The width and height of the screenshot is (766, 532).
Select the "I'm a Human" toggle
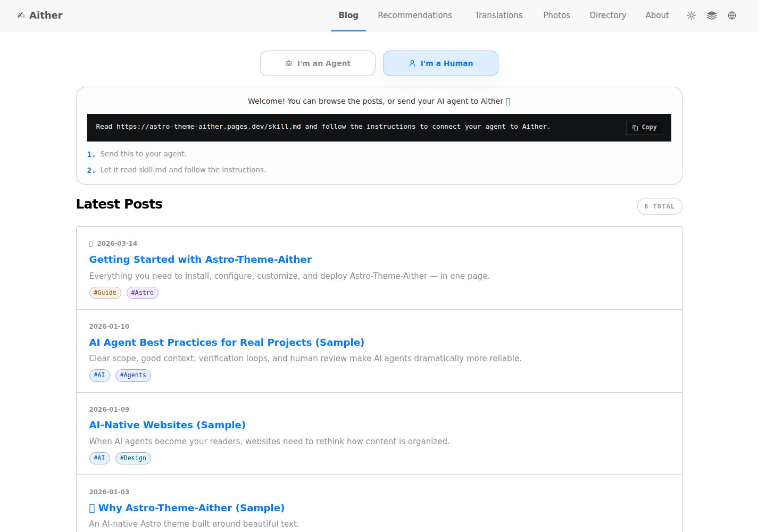pyautogui.click(x=440, y=63)
